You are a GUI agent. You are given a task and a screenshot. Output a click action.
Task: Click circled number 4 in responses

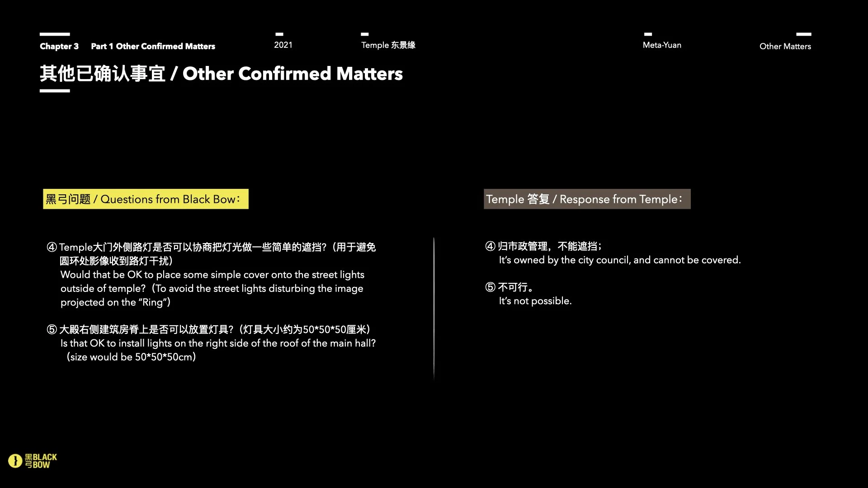pyautogui.click(x=491, y=246)
